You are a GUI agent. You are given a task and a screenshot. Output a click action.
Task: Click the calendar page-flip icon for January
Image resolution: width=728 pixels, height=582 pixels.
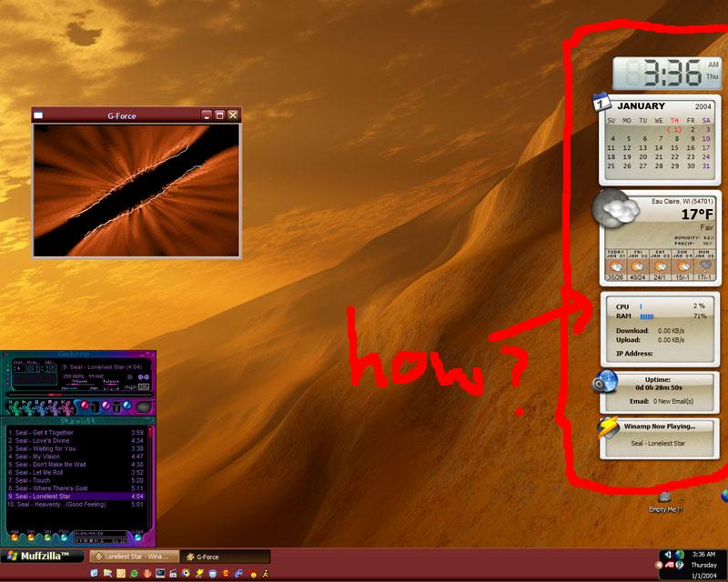point(600,103)
